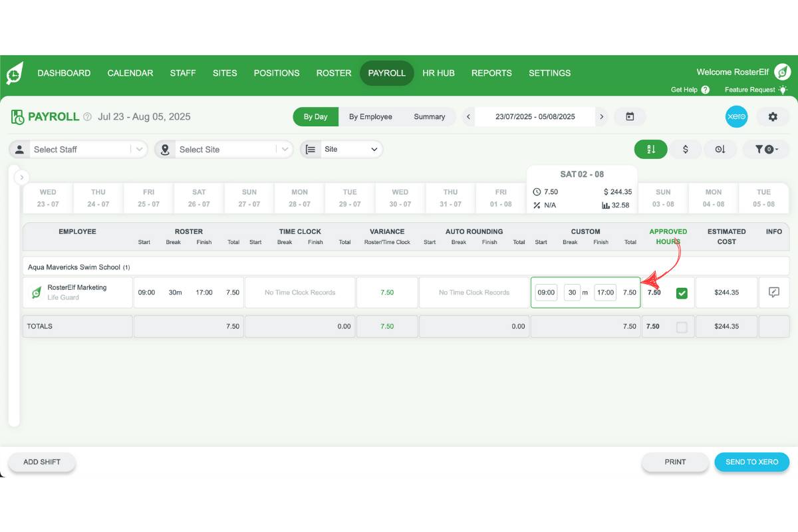Click the Xero integration icon
This screenshot has height=532, width=798.
[737, 116]
